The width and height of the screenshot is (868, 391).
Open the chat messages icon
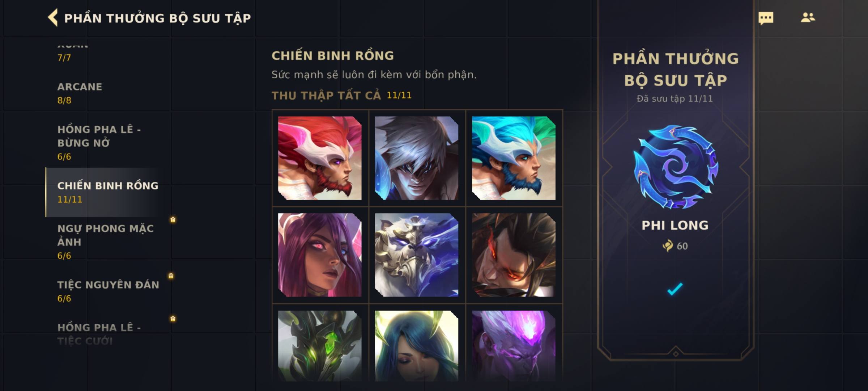[x=766, y=18]
